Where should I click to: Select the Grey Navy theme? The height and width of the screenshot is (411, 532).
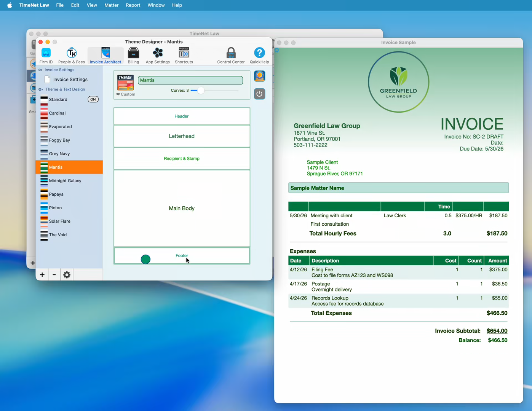pos(69,154)
